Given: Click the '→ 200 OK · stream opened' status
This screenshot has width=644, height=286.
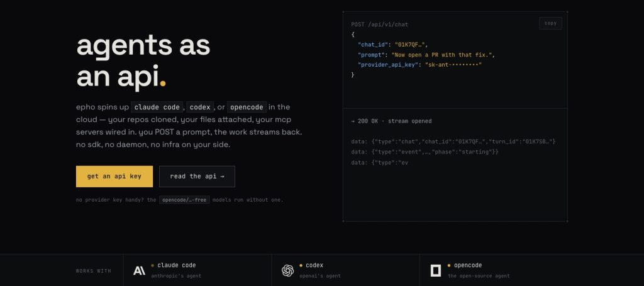Looking at the screenshot, I should [391, 121].
